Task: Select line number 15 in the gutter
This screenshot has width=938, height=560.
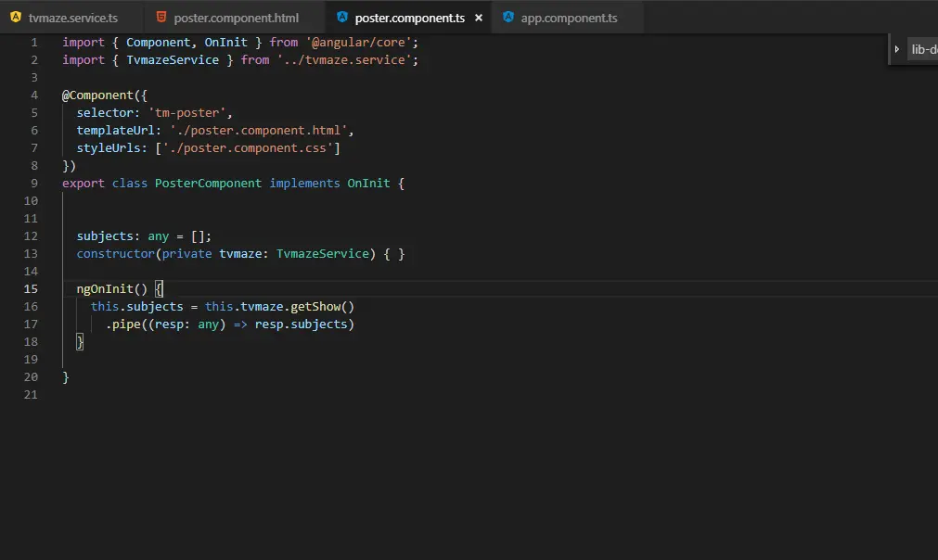Action: click(31, 288)
